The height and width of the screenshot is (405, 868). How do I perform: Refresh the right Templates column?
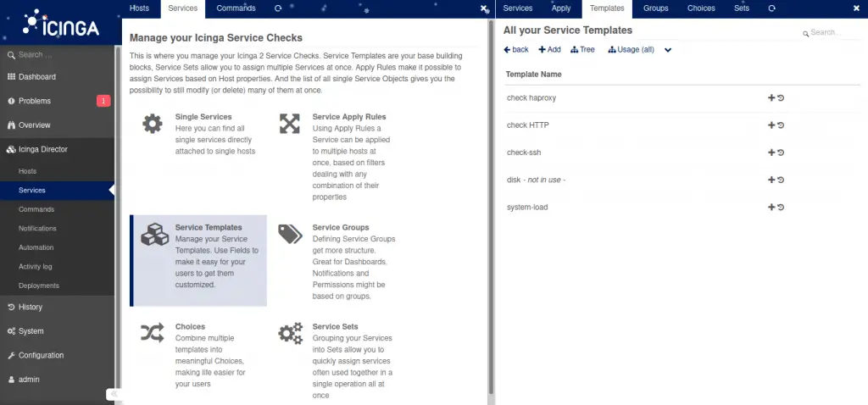(771, 8)
